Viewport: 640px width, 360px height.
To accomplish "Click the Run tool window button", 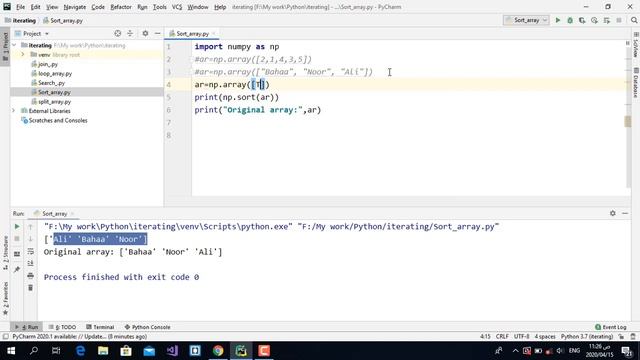I will [x=27, y=327].
